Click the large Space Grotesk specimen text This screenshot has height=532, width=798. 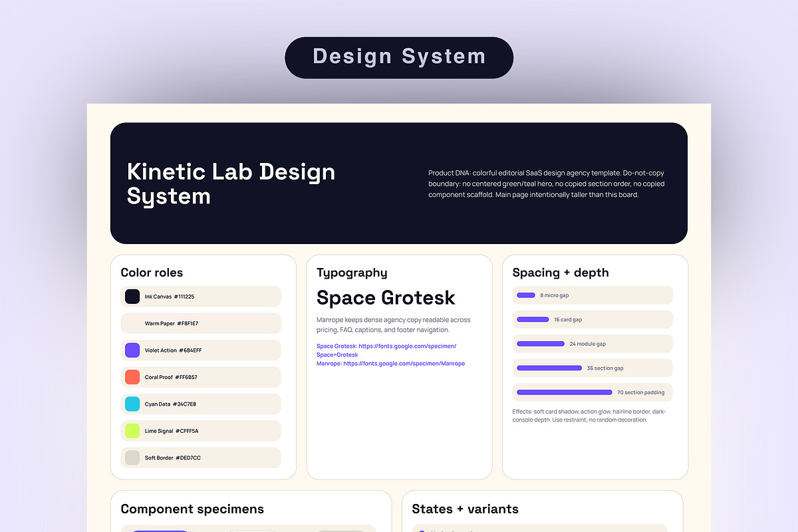[386, 297]
